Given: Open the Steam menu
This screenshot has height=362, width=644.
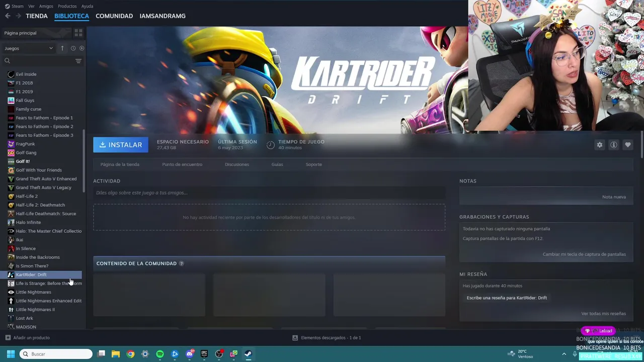Looking at the screenshot, I should [14, 6].
